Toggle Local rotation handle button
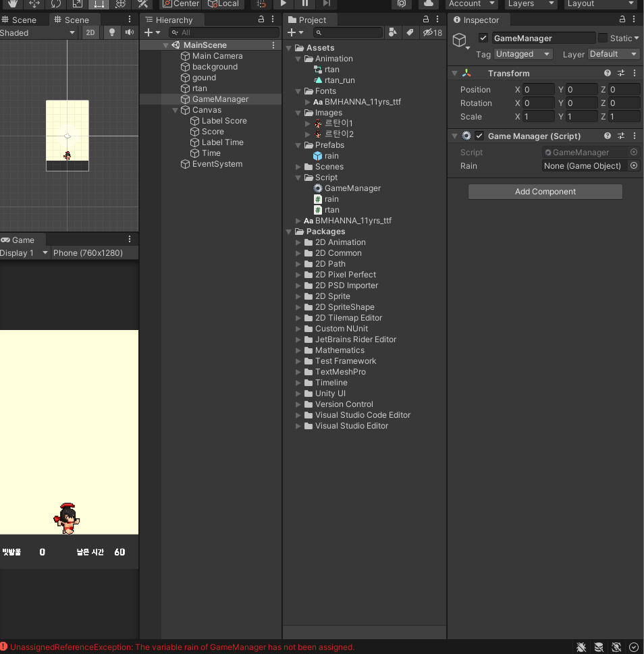The width and height of the screenshot is (644, 654). point(223,3)
